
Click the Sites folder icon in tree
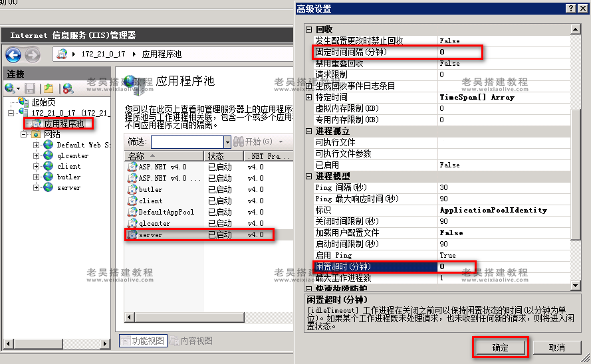pyautogui.click(x=36, y=134)
